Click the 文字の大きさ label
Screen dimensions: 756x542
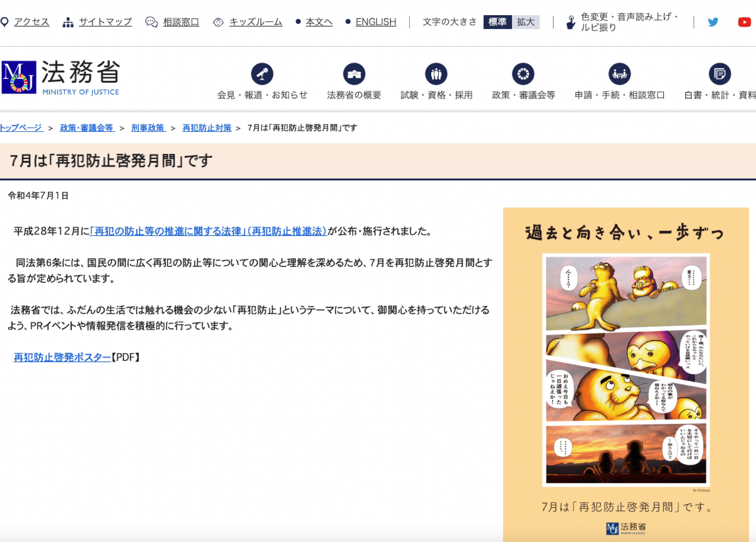pos(450,22)
